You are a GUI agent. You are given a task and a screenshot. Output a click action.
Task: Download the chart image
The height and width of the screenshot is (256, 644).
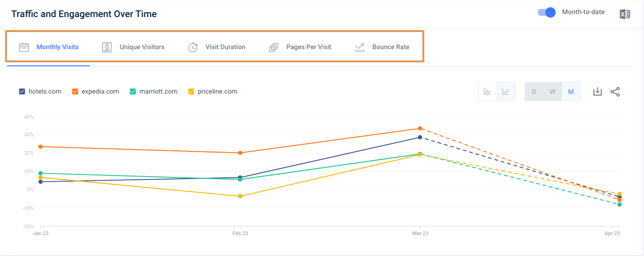(x=597, y=91)
